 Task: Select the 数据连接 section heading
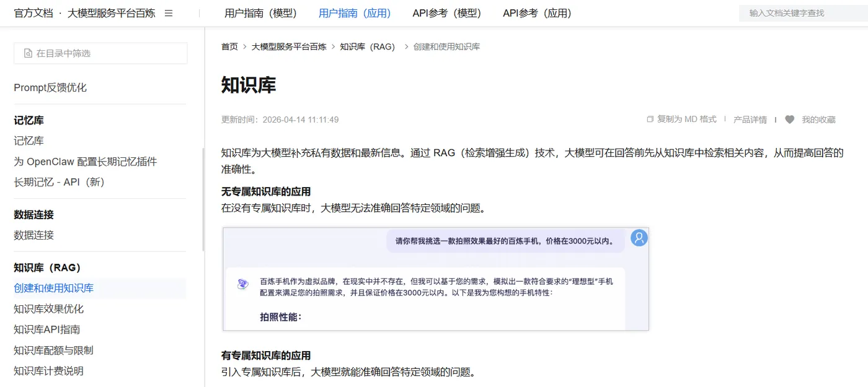(x=33, y=215)
